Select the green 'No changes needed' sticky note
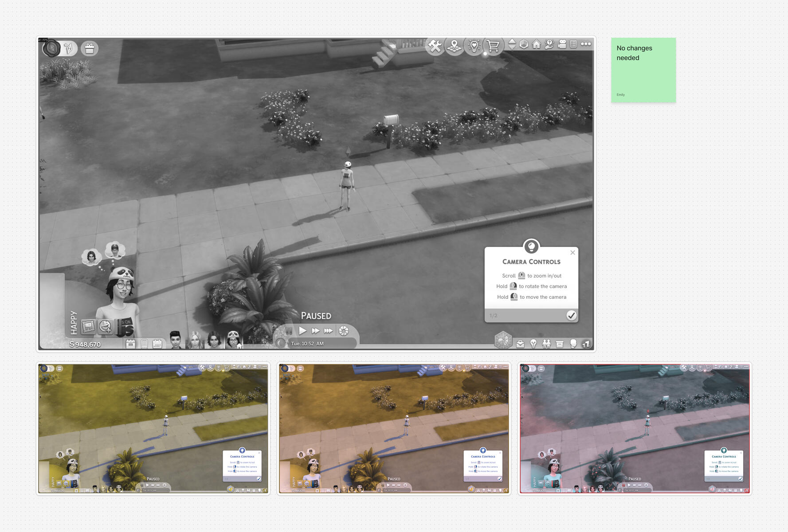The image size is (788, 532). coord(643,70)
